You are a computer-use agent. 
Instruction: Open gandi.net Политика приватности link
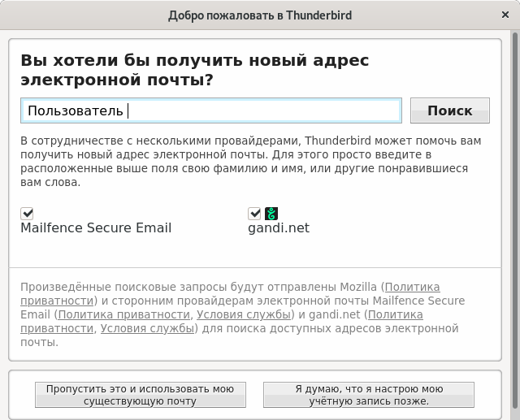(396, 314)
